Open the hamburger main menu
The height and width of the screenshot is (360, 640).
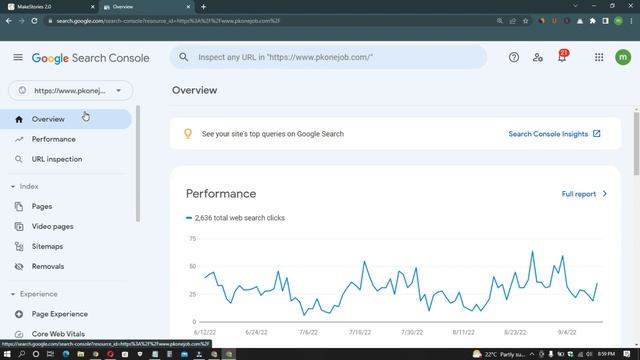[18, 57]
